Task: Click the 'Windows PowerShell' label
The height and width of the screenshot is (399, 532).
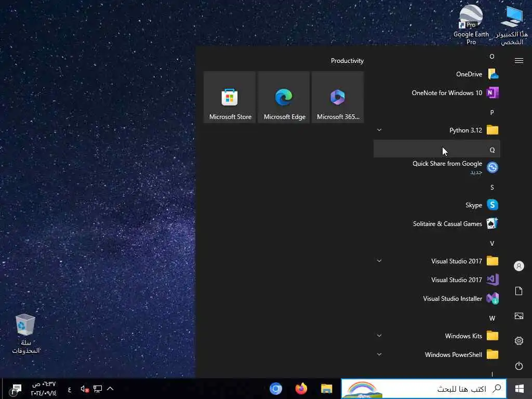Action: (453, 354)
